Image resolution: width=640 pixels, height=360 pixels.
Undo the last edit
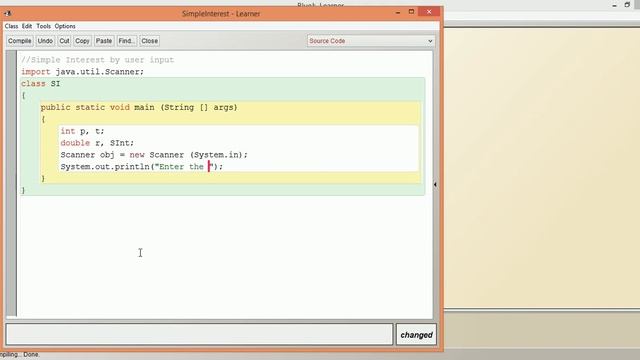coord(45,41)
